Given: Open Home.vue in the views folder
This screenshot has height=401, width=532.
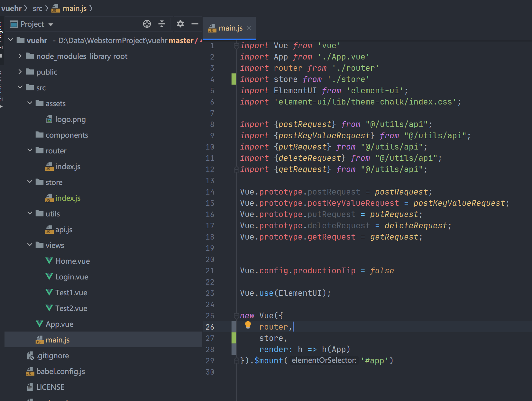Looking at the screenshot, I should [72, 261].
